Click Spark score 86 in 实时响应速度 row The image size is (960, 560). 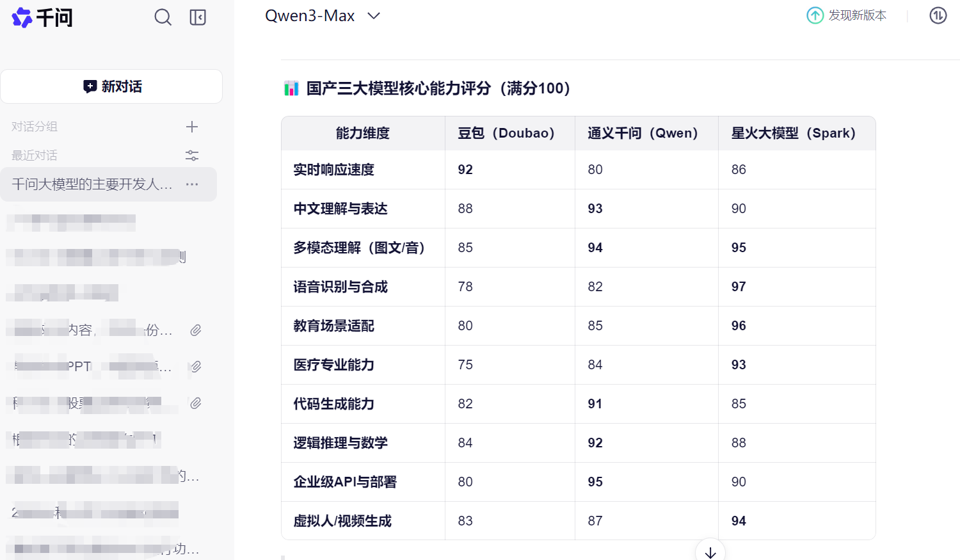(x=739, y=170)
